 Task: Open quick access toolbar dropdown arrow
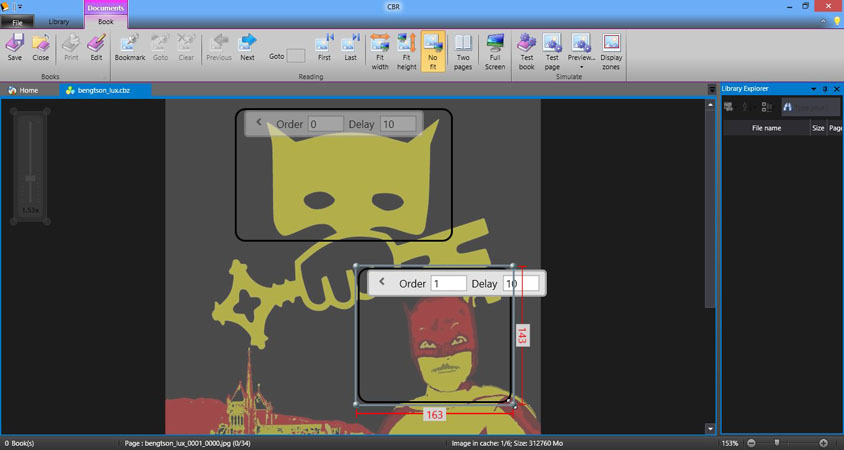20,7
